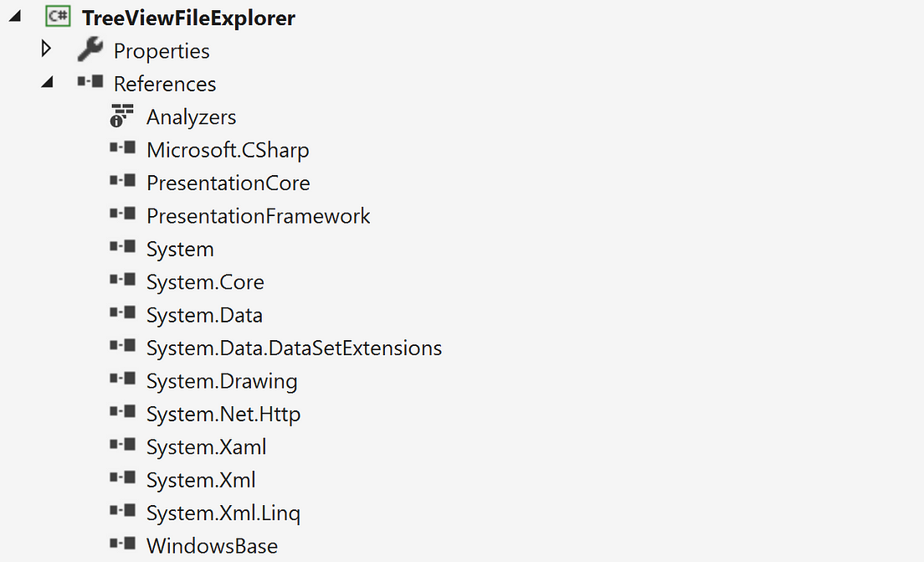The image size is (924, 562).
Task: Select System.Data.DataSetExtensions reference
Action: (294, 348)
